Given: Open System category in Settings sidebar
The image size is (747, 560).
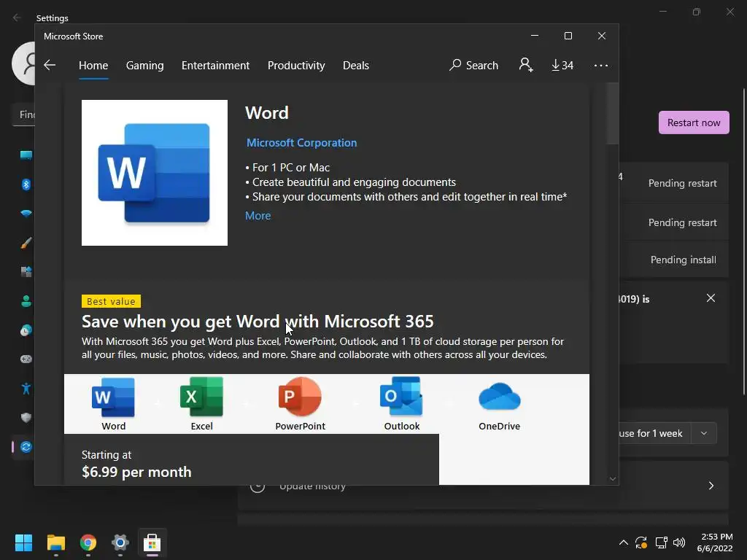Looking at the screenshot, I should (x=26, y=155).
